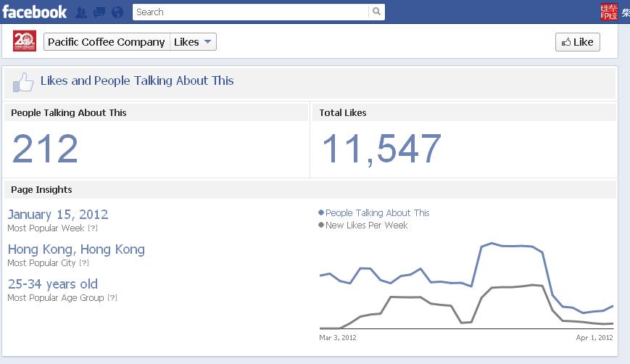Click the 11,547 Total Likes number
This screenshot has height=364, width=630.
pyautogui.click(x=381, y=149)
